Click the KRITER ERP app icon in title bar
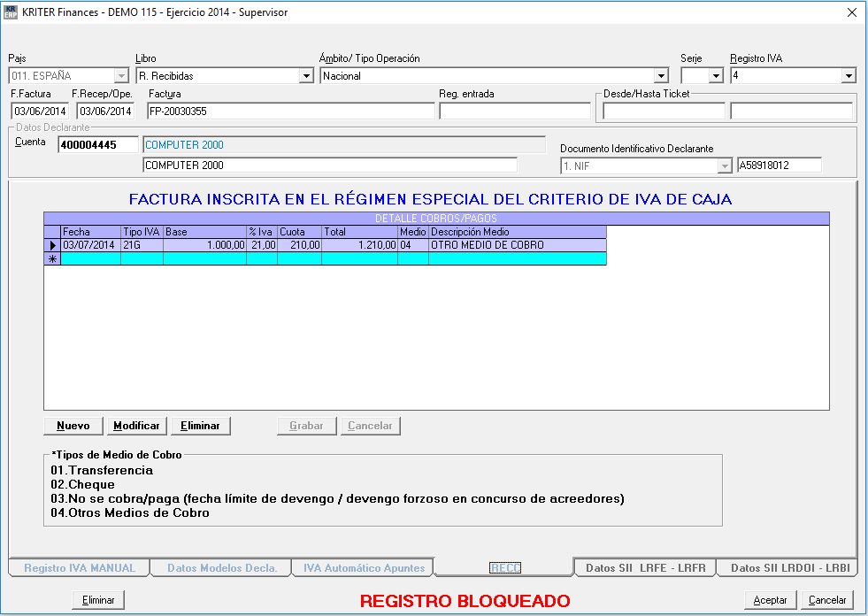The width and height of the screenshot is (868, 616). point(10,12)
